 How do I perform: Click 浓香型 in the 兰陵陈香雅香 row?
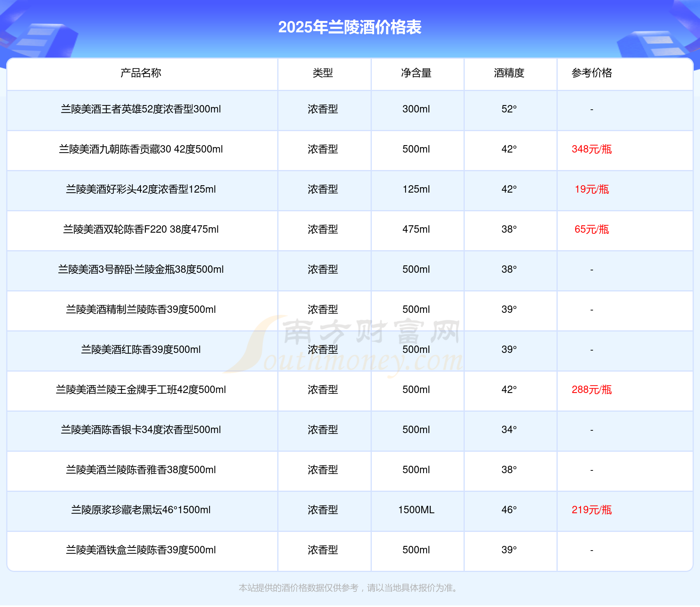click(x=323, y=470)
